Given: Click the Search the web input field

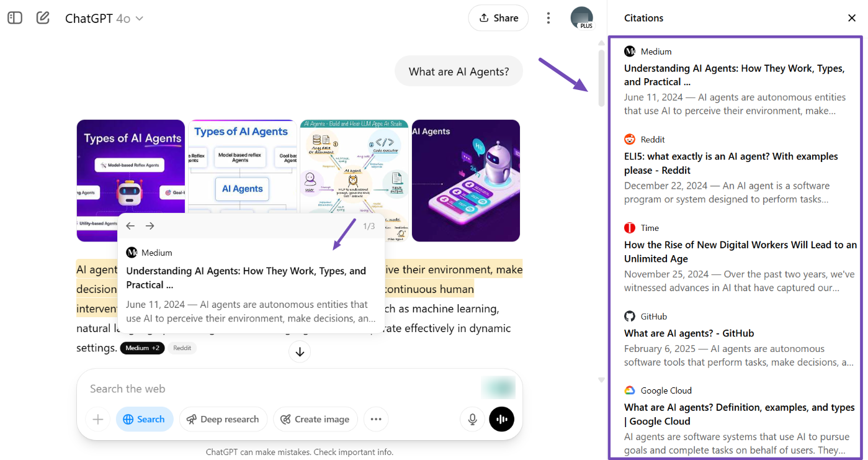Looking at the screenshot, I should [279, 389].
